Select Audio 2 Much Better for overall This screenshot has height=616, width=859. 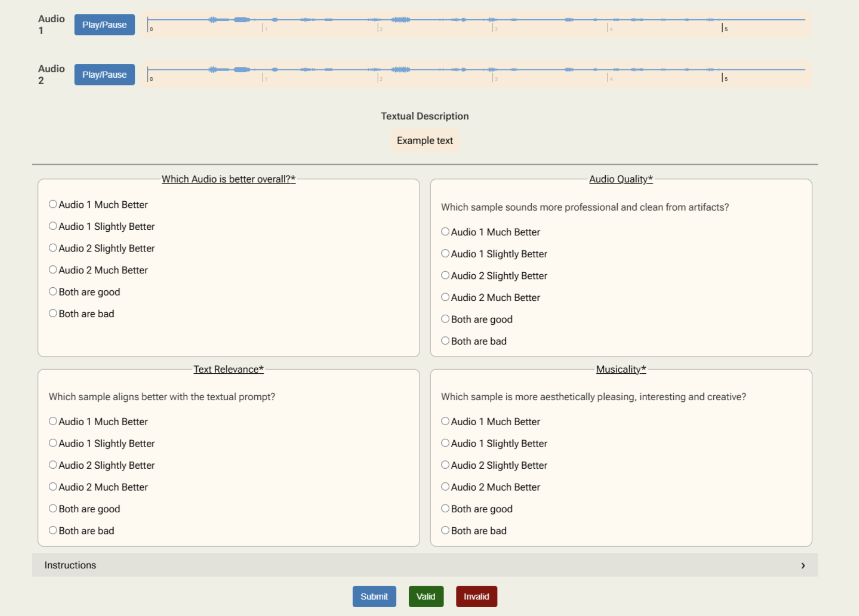point(53,270)
